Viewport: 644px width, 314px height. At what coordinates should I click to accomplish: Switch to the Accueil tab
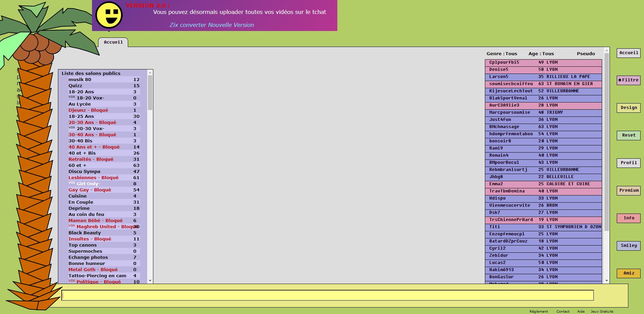point(113,42)
